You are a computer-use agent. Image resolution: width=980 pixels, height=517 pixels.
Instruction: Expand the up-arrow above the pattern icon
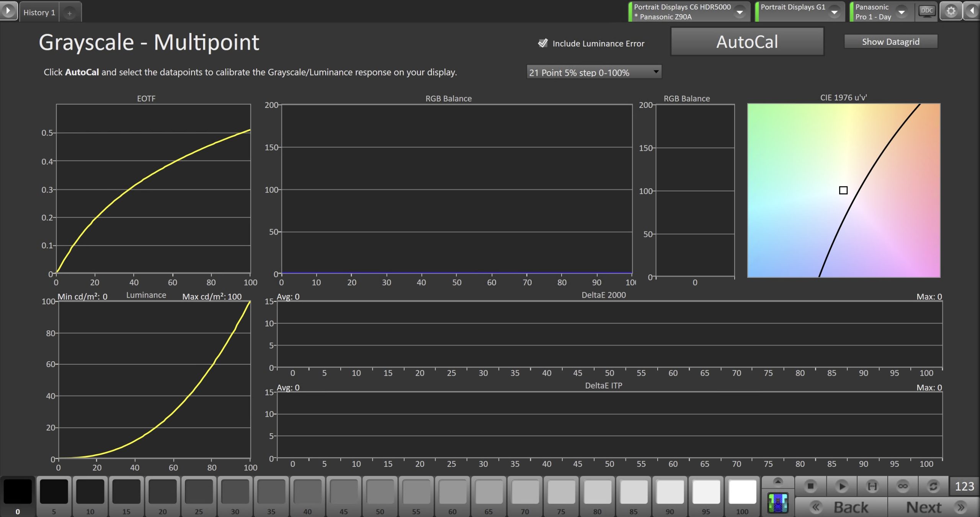coord(777,481)
